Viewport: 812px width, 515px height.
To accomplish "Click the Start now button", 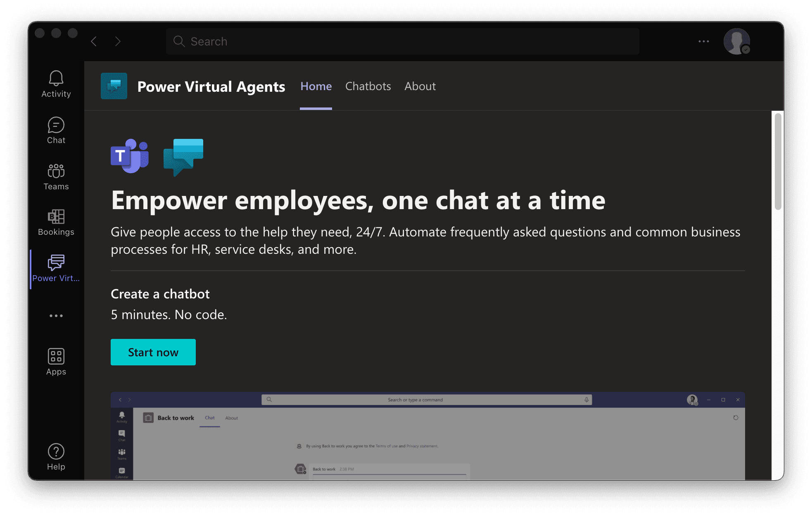I will point(153,352).
